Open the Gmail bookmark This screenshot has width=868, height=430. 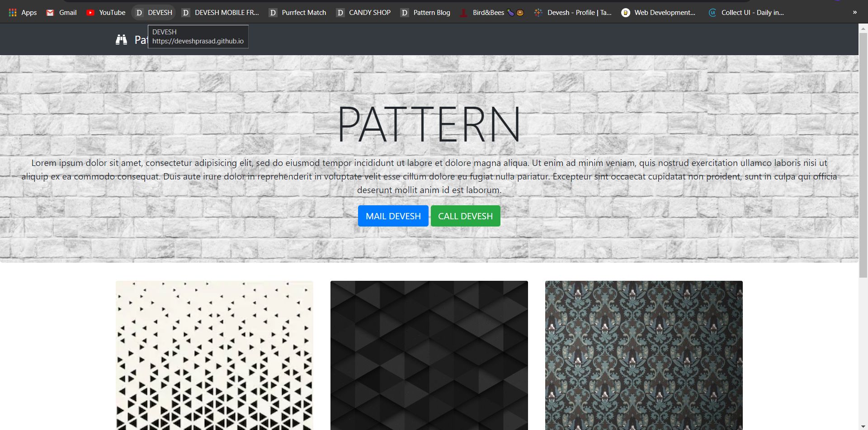pos(61,13)
